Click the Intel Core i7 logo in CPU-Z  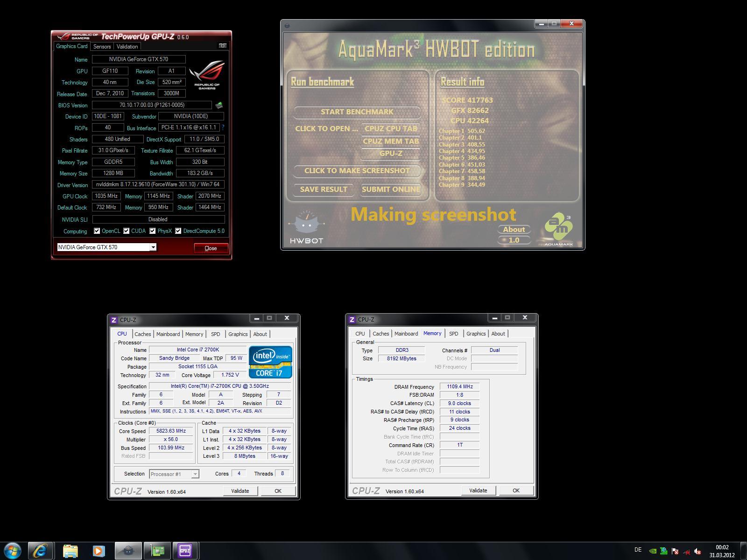270,362
